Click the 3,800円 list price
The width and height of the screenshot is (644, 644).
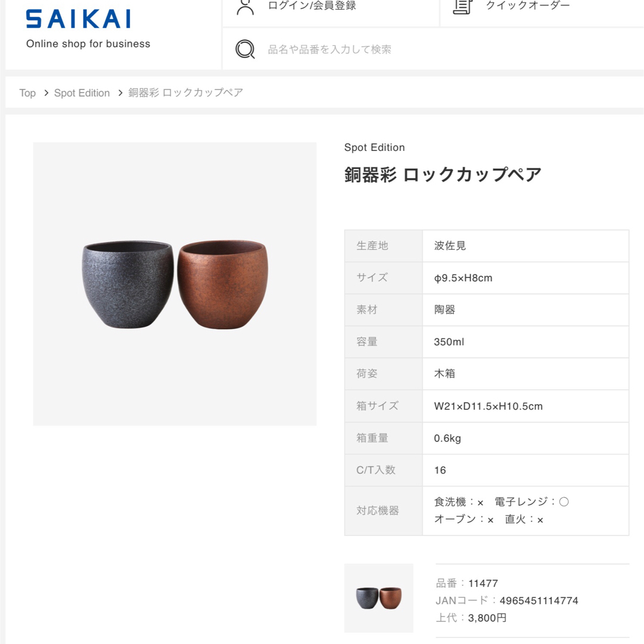coord(487,618)
